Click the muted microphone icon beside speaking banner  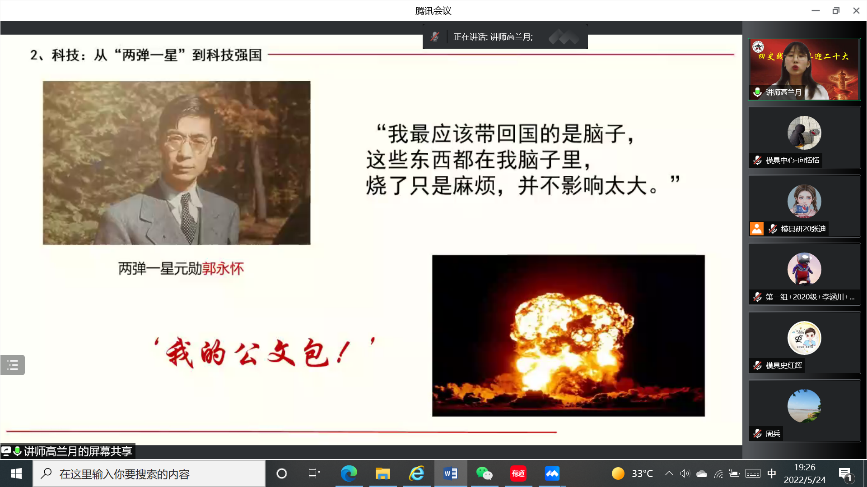[435, 37]
